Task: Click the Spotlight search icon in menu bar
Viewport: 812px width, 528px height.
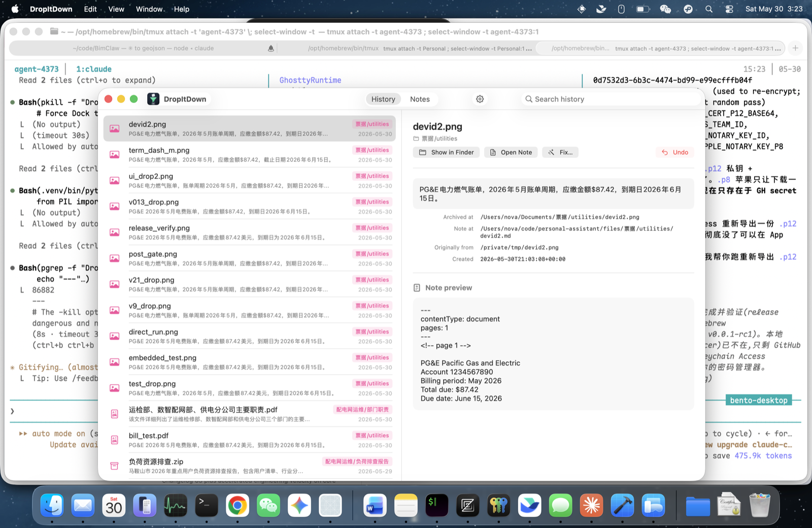Action: pyautogui.click(x=709, y=9)
